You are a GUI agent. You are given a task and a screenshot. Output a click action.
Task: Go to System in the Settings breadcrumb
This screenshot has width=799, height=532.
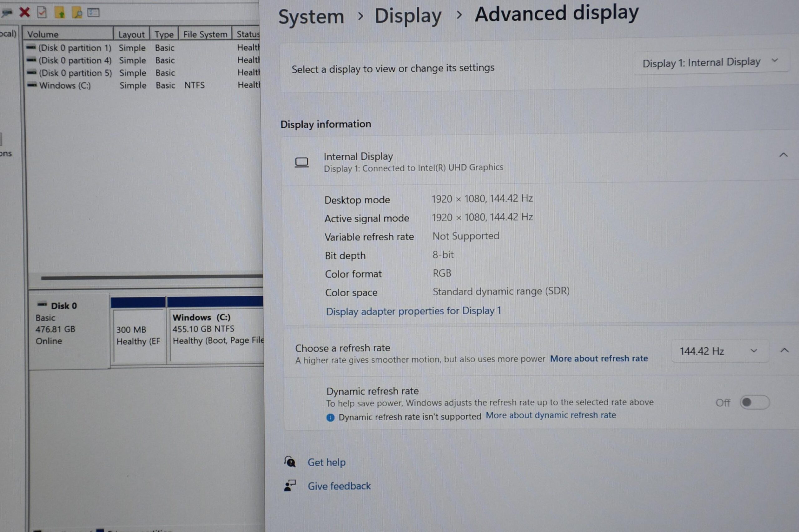click(x=311, y=17)
